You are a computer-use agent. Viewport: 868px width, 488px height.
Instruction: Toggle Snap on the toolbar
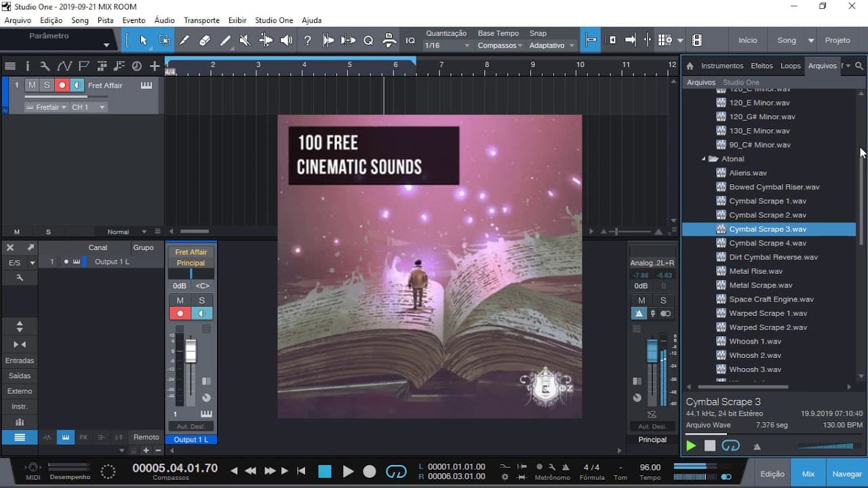(591, 40)
